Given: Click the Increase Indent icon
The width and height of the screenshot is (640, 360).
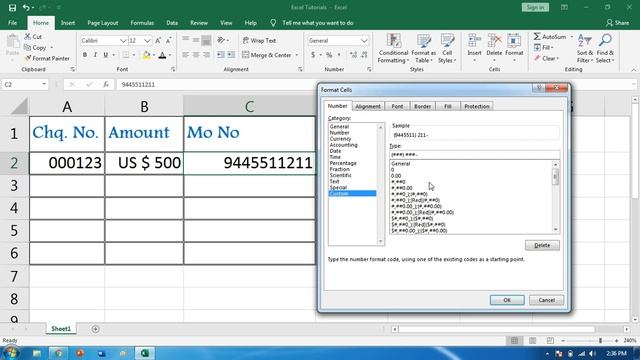Looking at the screenshot, I should coord(231,55).
